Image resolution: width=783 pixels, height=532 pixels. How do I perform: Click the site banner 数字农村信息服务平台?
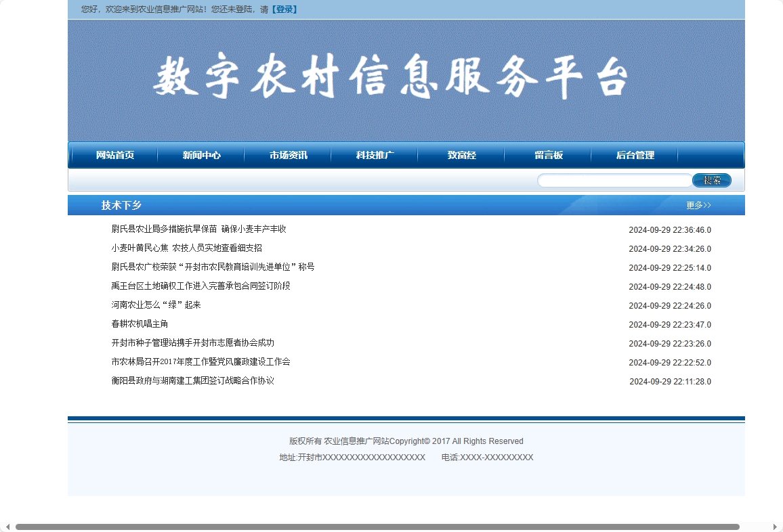[x=391, y=78]
